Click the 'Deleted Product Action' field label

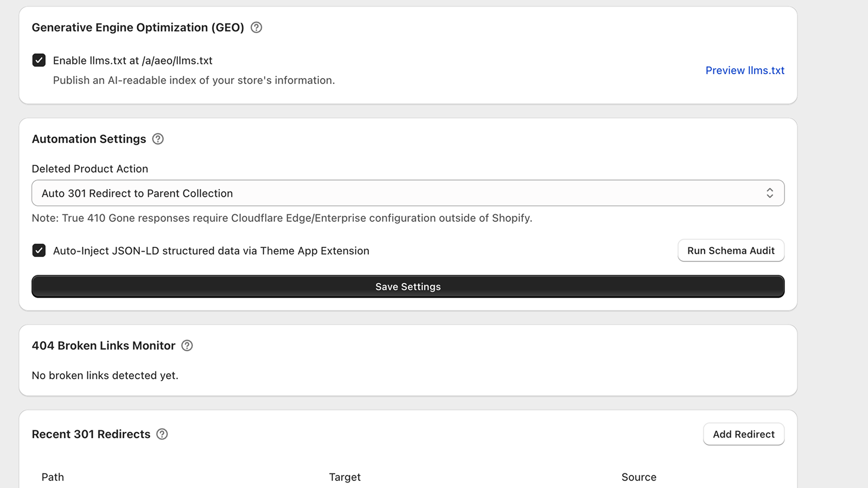90,169
